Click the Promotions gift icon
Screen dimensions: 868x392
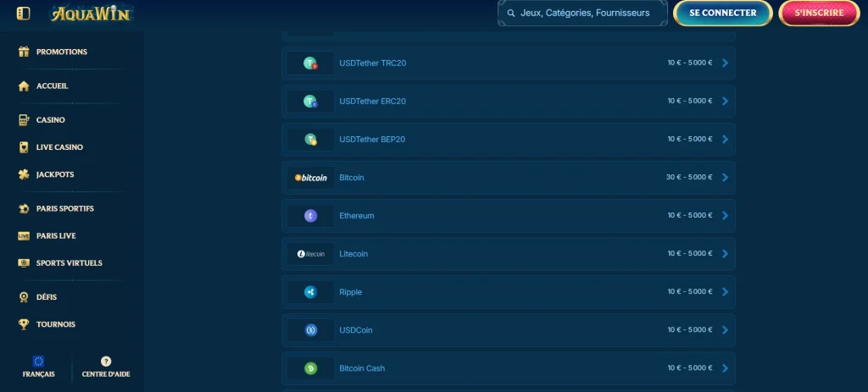pyautogui.click(x=23, y=52)
